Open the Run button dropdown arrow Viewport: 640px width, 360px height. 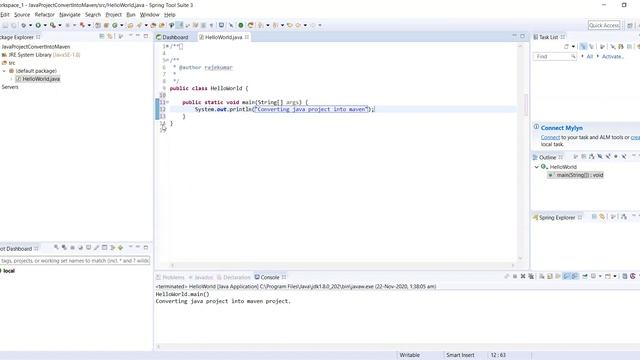(x=45, y=25)
